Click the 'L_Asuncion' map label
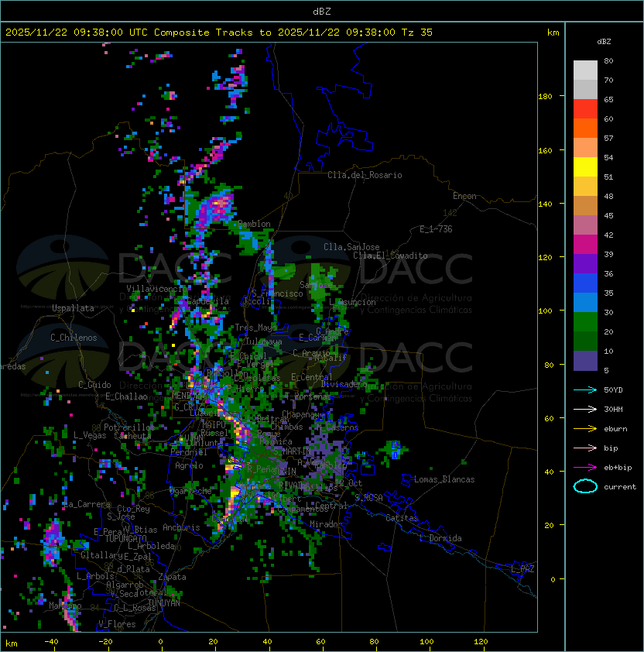Image resolution: width=644 pixels, height=652 pixels. 352,302
